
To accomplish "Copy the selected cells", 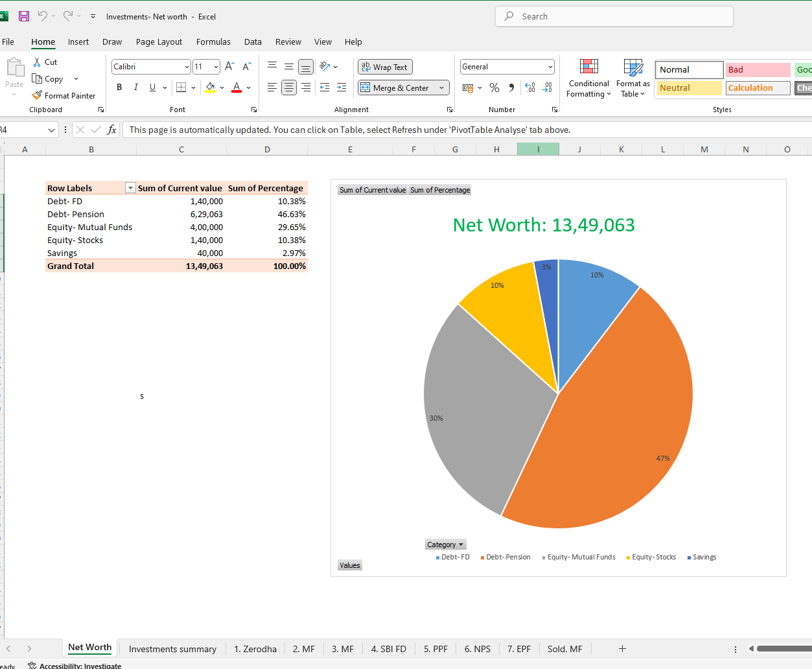I will pos(48,79).
